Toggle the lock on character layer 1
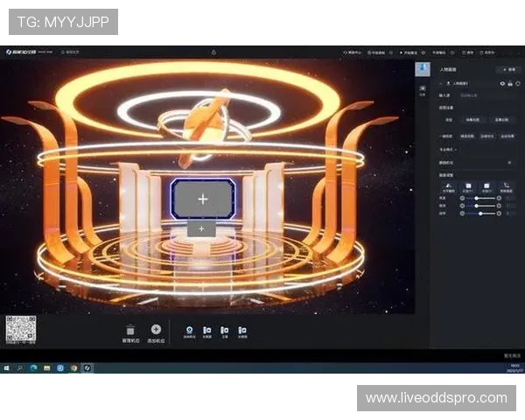This screenshot has height=420, width=525. coord(510,83)
